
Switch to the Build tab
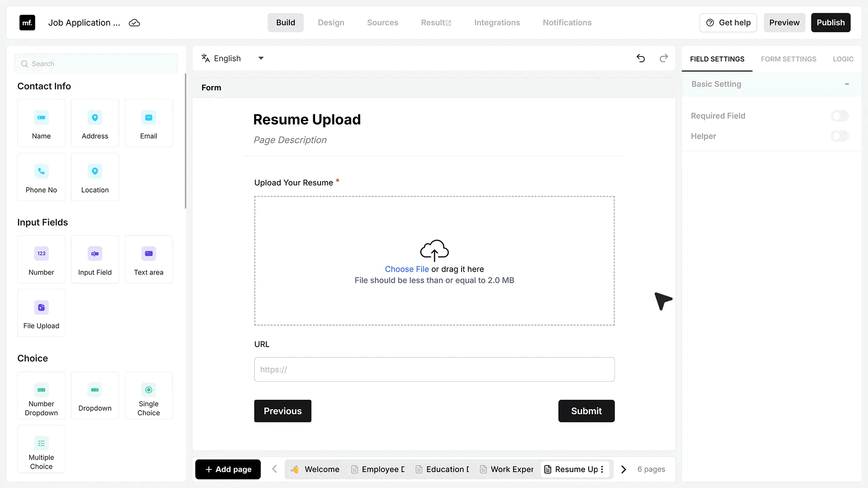[286, 23]
